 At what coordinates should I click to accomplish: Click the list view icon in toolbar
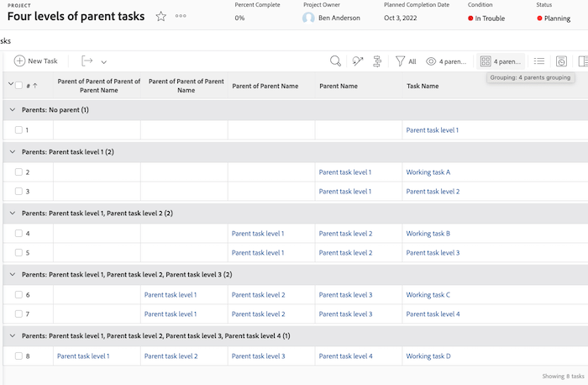pos(539,61)
